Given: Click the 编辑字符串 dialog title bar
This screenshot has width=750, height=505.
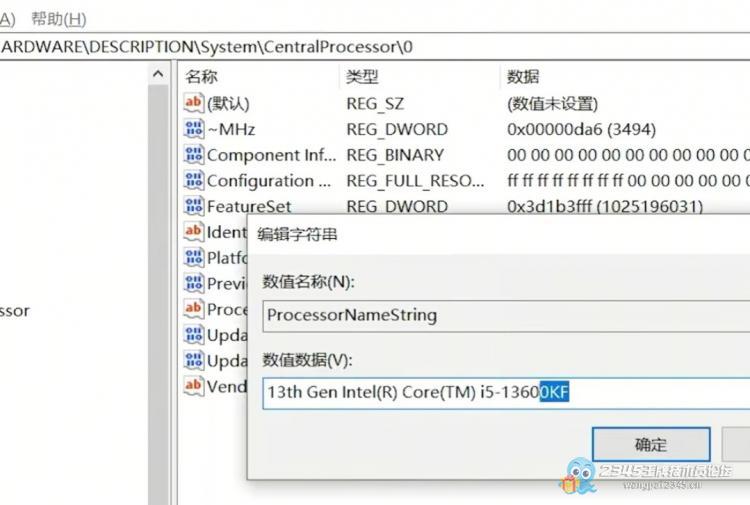Looking at the screenshot, I should pyautogui.click(x=498, y=234).
